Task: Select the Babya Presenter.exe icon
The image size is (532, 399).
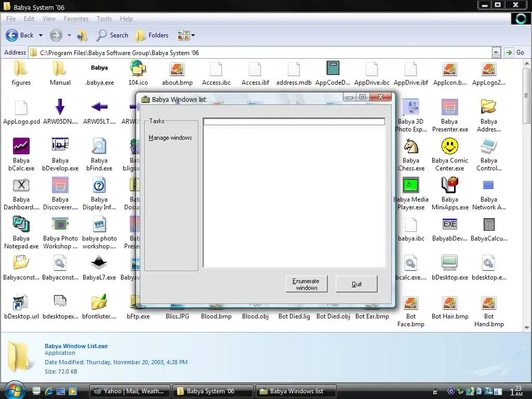Action: pos(450,107)
